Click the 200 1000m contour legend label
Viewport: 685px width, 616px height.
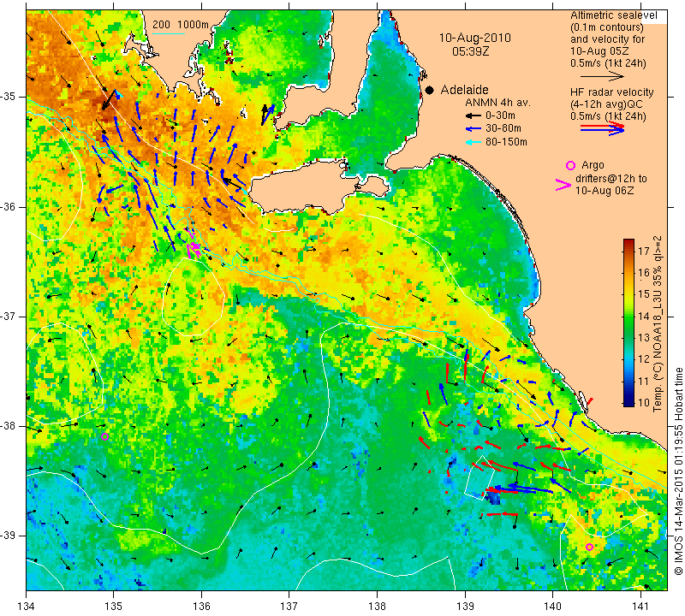pos(181,25)
